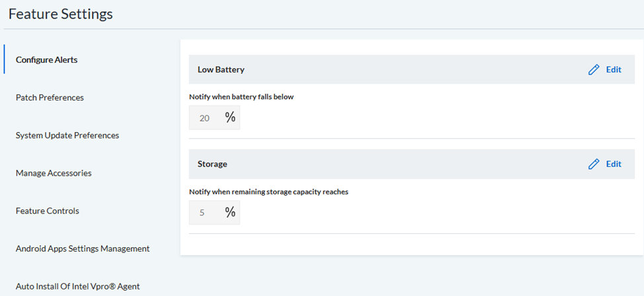
Task: Open Auto Install Of Intel Vpro Agent
Action: pos(78,287)
